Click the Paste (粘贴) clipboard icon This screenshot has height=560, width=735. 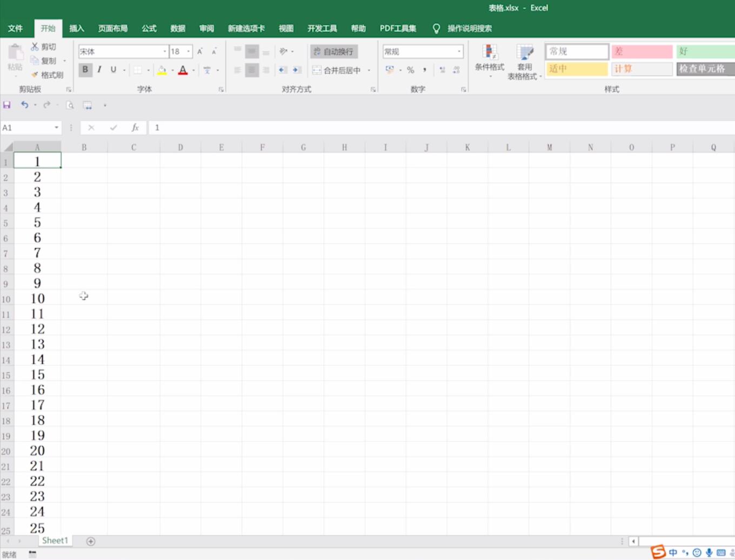(x=15, y=53)
